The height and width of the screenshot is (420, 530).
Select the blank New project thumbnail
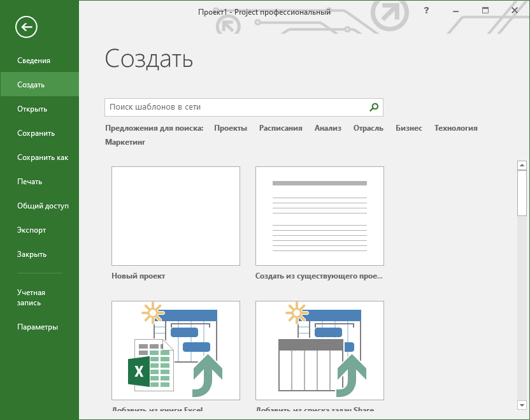[x=176, y=216]
